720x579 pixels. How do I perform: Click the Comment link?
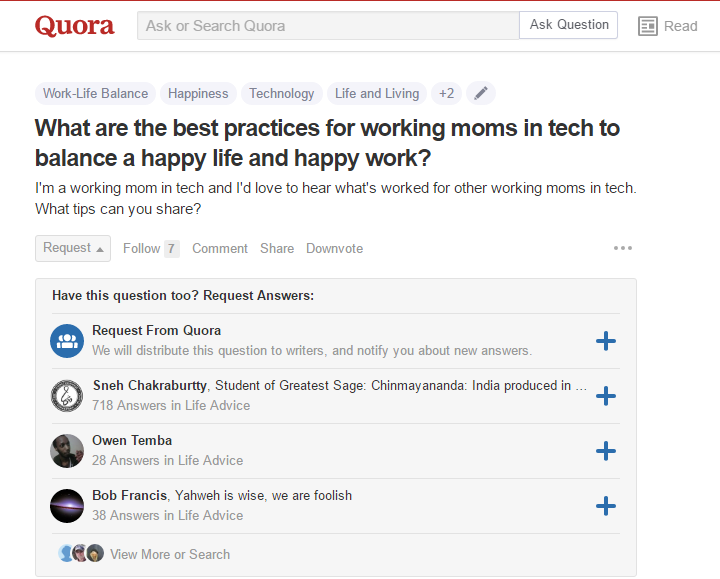[x=219, y=248]
